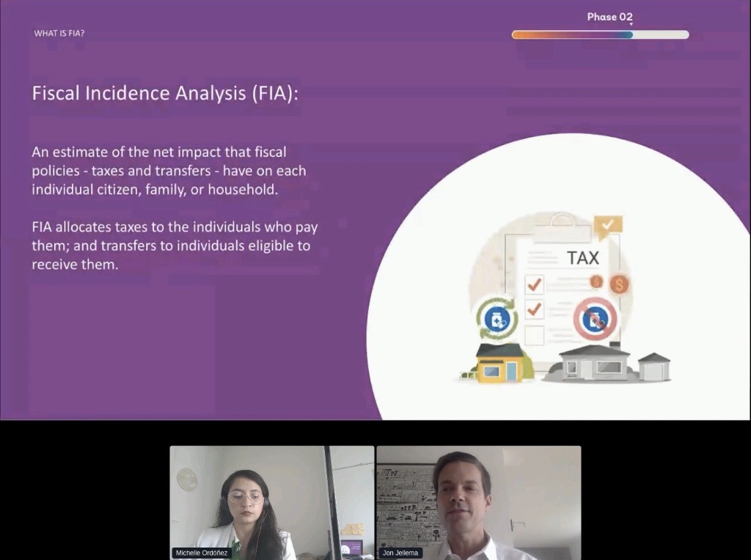The height and width of the screenshot is (560, 751).
Task: Select the 'Fiscal Incidence Analysis (FIA):' title
Action: click(165, 93)
